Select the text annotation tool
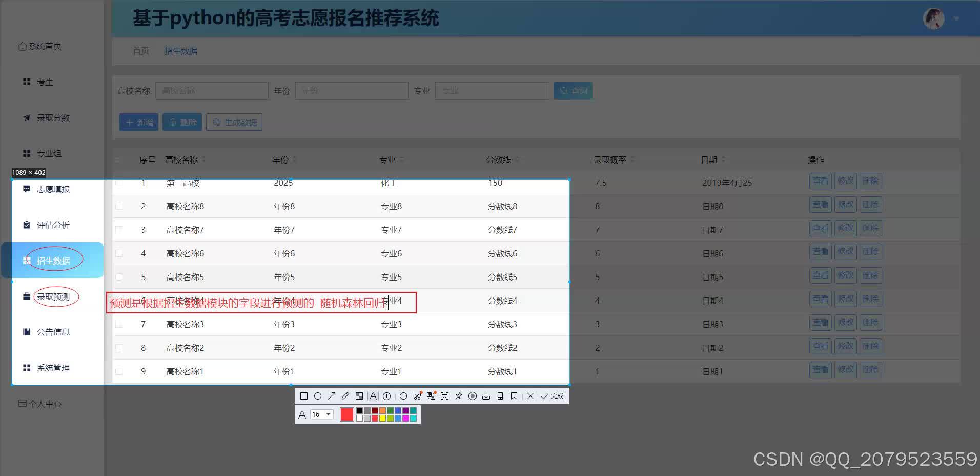This screenshot has width=980, height=476. pyautogui.click(x=373, y=396)
